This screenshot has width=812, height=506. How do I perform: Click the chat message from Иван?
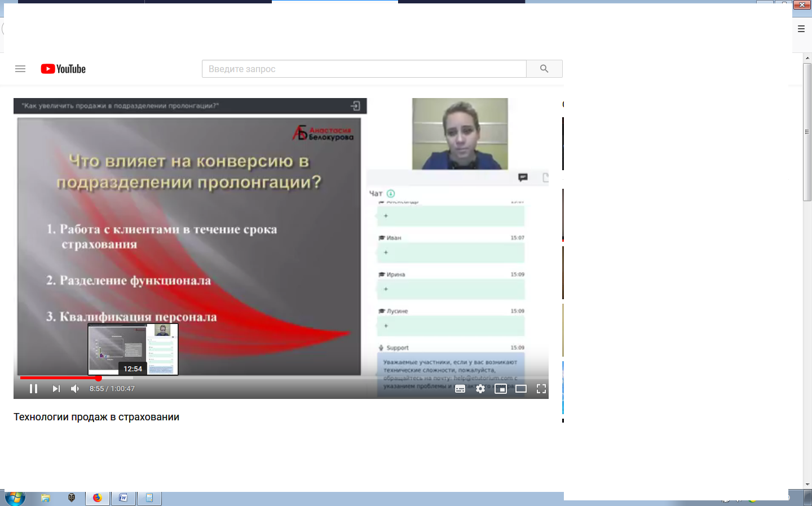pyautogui.click(x=451, y=252)
